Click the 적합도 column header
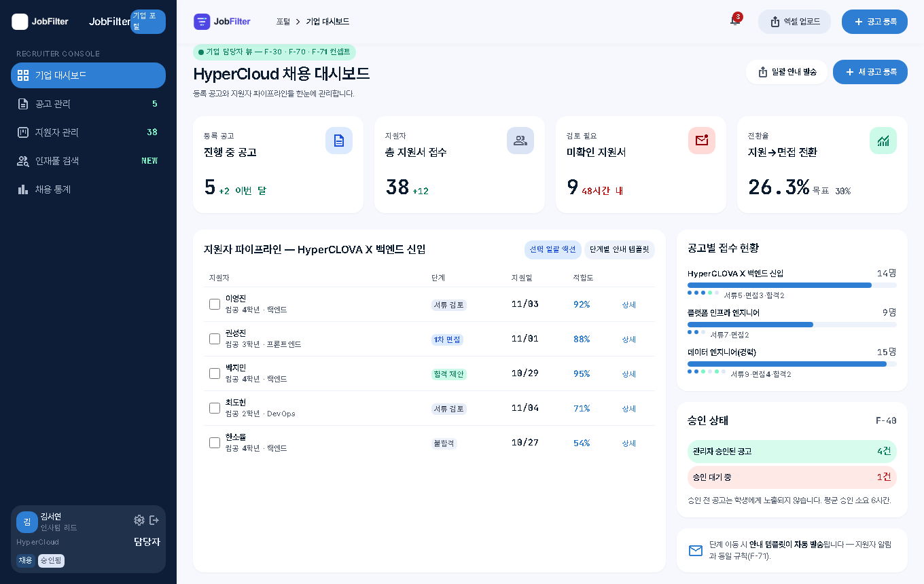This screenshot has height=584, width=924. pos(583,278)
